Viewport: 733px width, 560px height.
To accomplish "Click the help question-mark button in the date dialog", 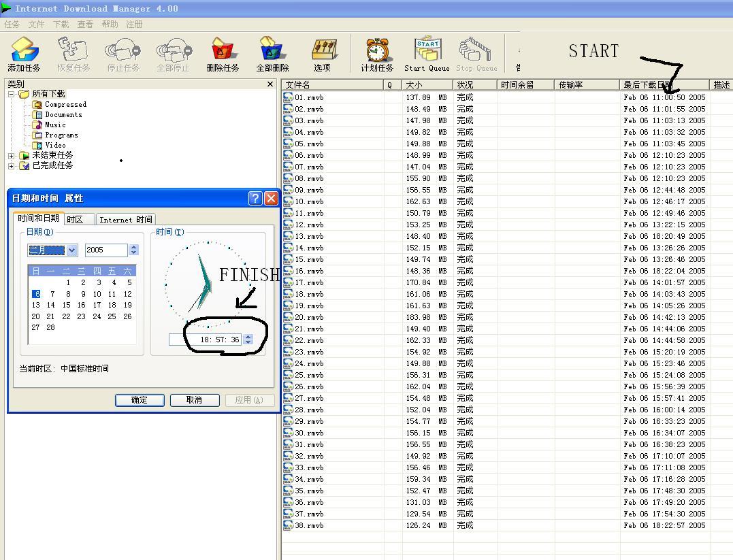I will click(x=255, y=199).
